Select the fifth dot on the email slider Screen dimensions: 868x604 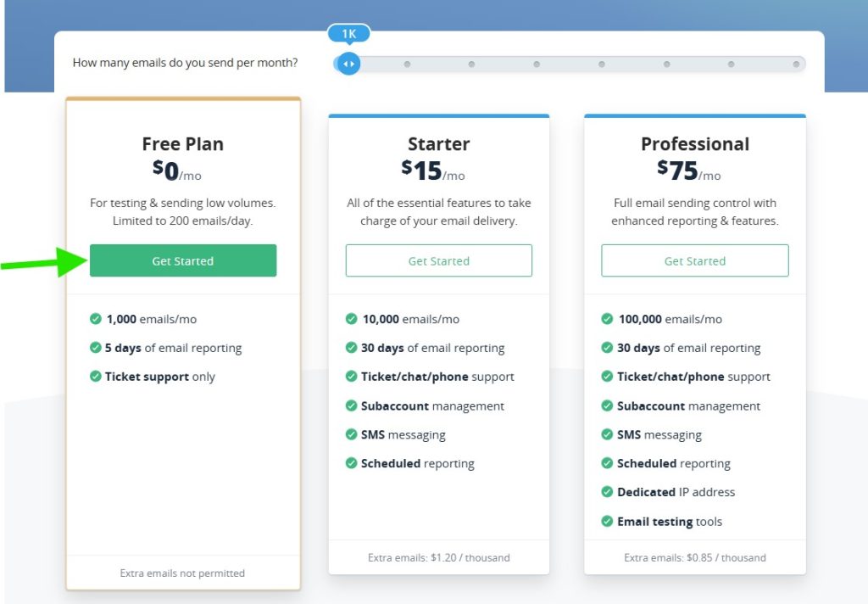pyautogui.click(x=601, y=64)
